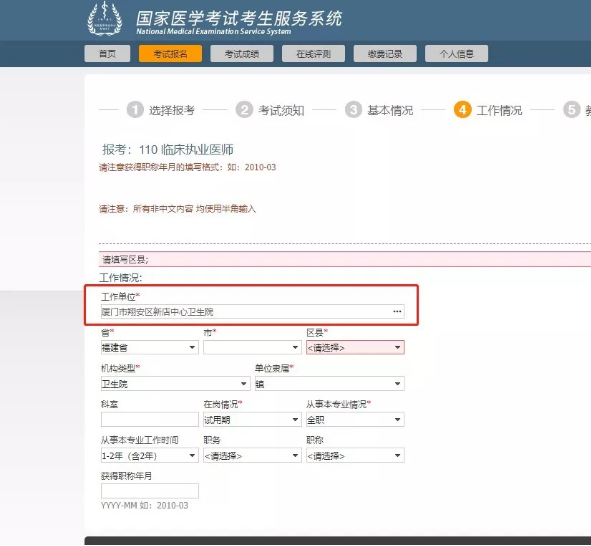Select the 考试报名 navigation tab
Viewport: 591px width, 546px height.
[170, 54]
